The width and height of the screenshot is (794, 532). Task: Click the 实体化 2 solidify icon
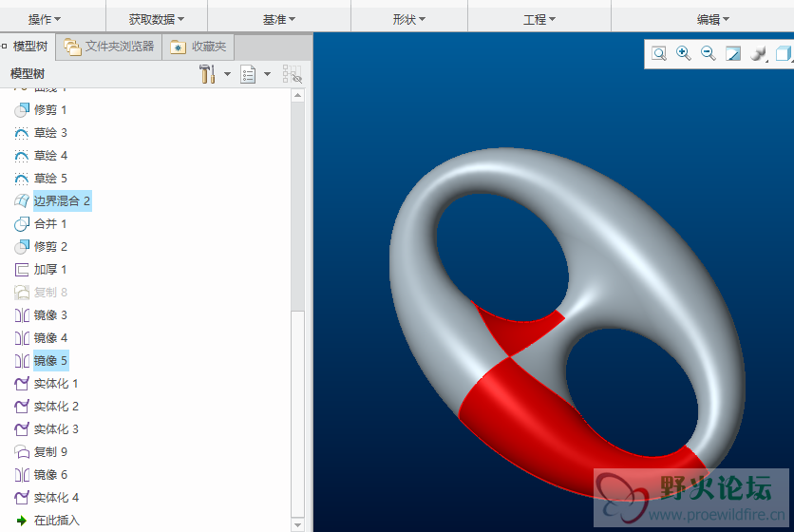pos(21,407)
